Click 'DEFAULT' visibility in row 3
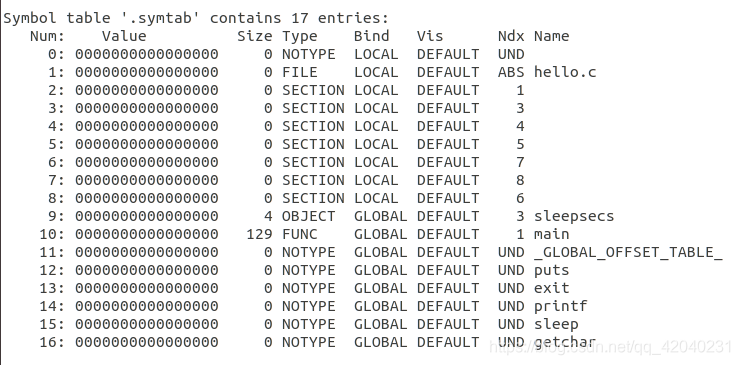The width and height of the screenshot is (740, 365). (x=448, y=108)
